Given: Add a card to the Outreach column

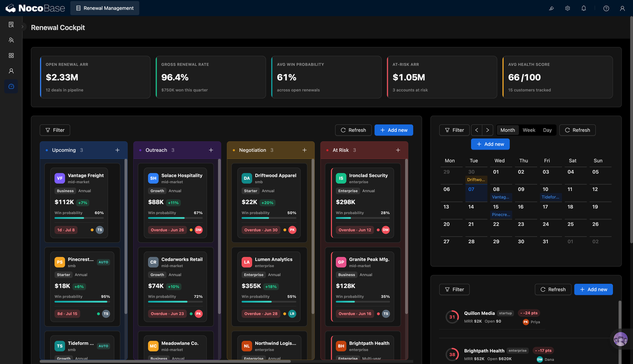Looking at the screenshot, I should 211,150.
